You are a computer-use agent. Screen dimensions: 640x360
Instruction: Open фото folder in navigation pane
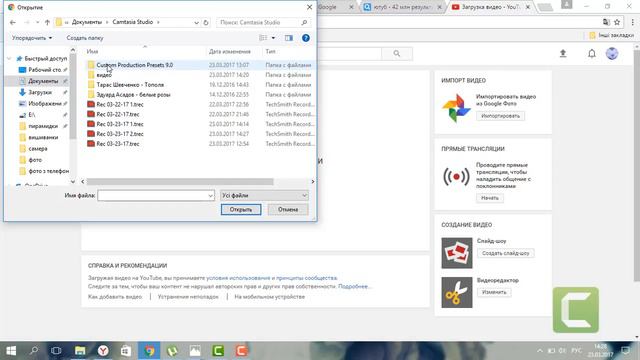35,160
